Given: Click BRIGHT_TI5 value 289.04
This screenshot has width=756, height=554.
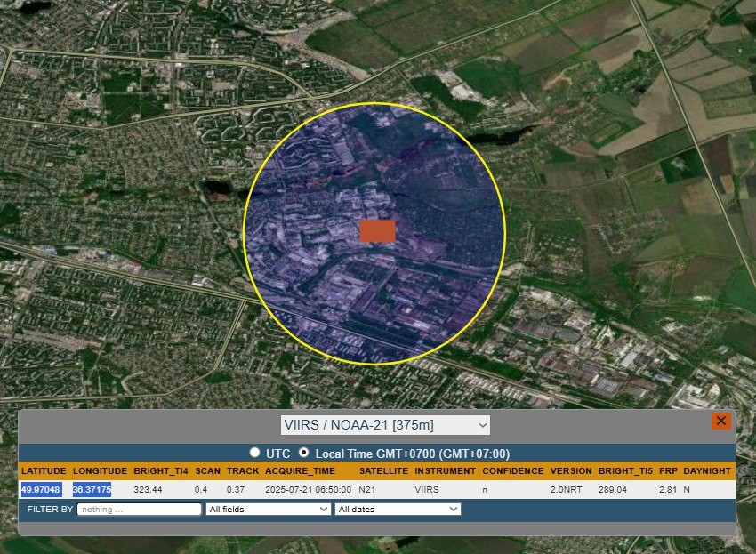Looking at the screenshot, I should (613, 489).
